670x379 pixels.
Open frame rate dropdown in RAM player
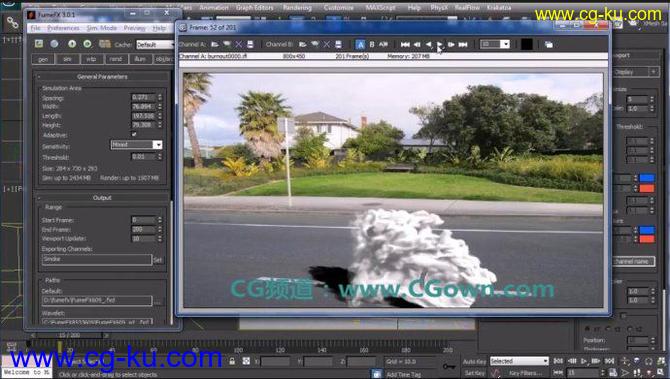[x=505, y=44]
